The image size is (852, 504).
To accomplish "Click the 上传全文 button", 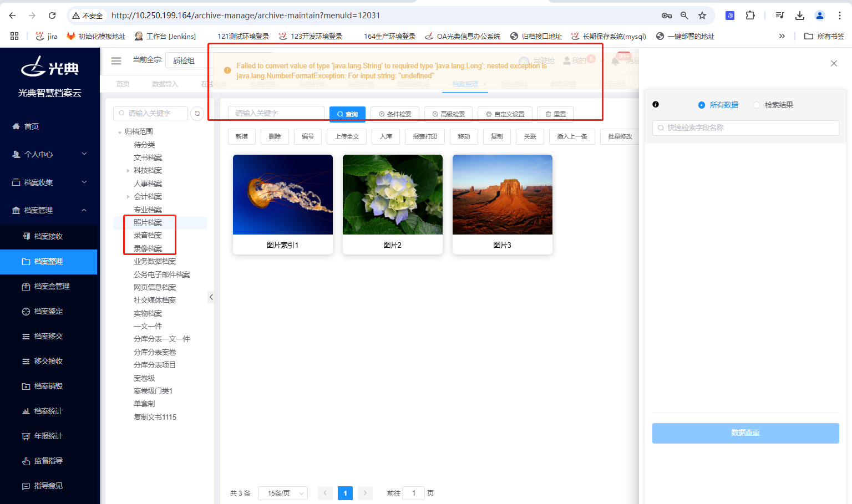I will click(x=347, y=136).
